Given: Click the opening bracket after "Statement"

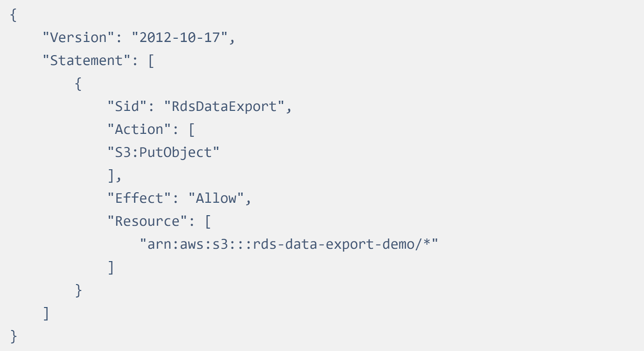Looking at the screenshot, I should pyautogui.click(x=151, y=61).
